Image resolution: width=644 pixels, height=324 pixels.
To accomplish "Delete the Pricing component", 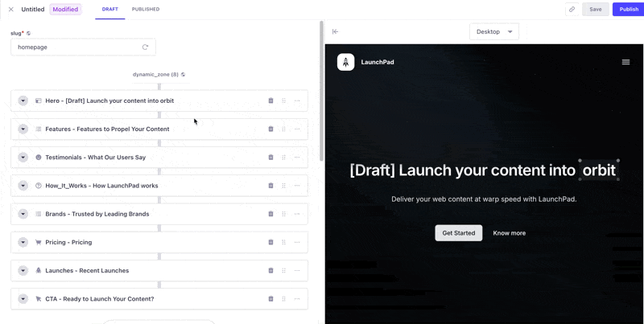I will (270, 242).
